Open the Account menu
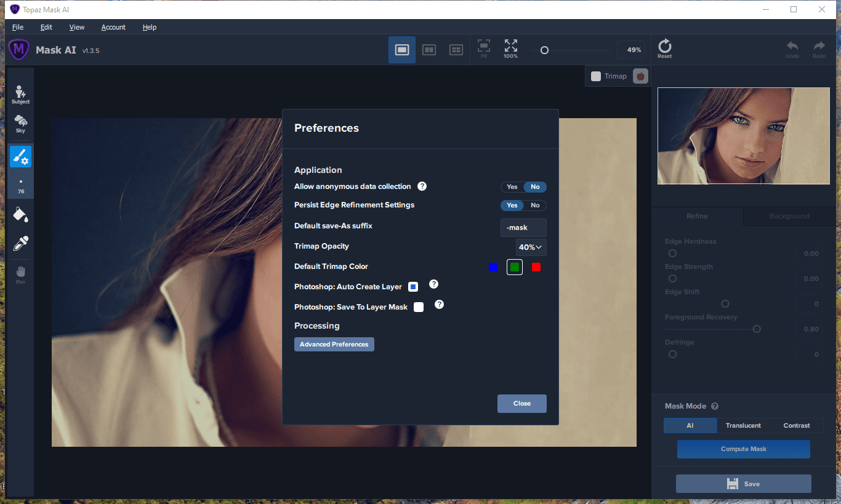Viewport: 841px width, 504px height. click(113, 27)
